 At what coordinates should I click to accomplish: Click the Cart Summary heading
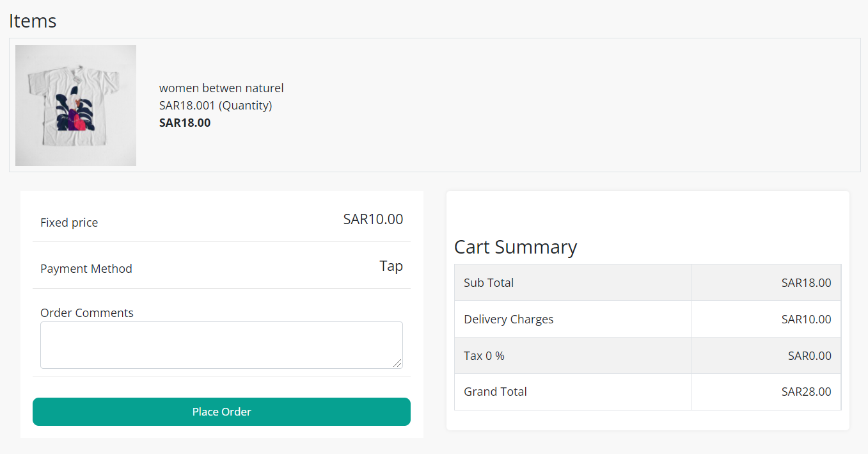click(516, 247)
